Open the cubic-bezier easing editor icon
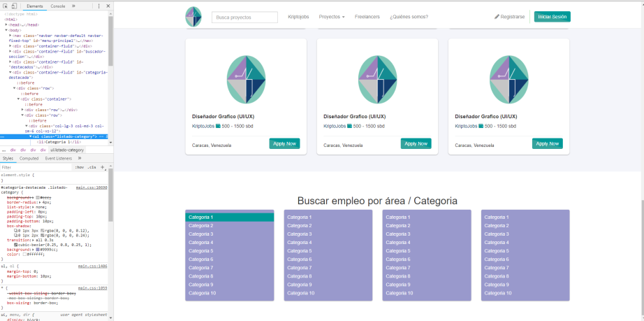Screen dimensions: 644x321 coord(16,245)
